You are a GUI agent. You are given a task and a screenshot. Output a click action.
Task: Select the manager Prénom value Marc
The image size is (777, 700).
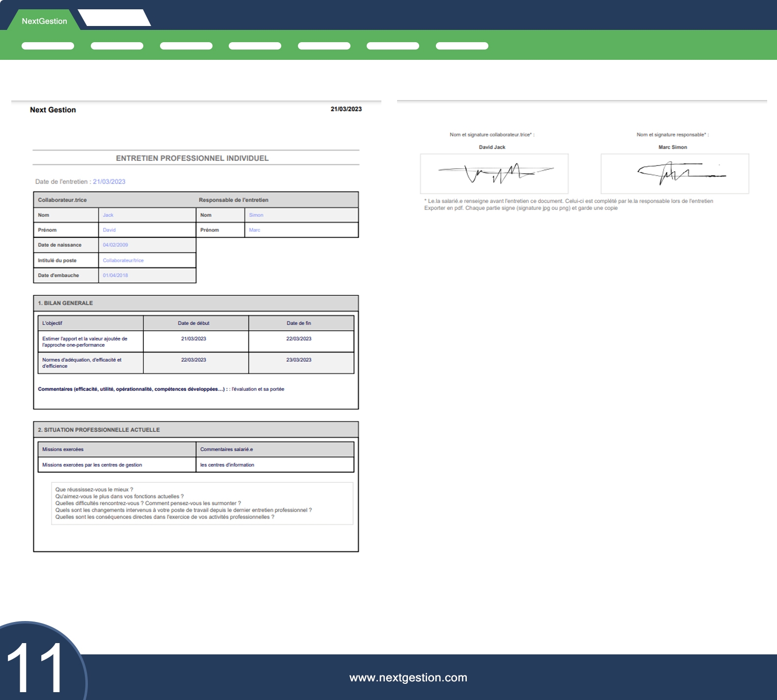254,230
